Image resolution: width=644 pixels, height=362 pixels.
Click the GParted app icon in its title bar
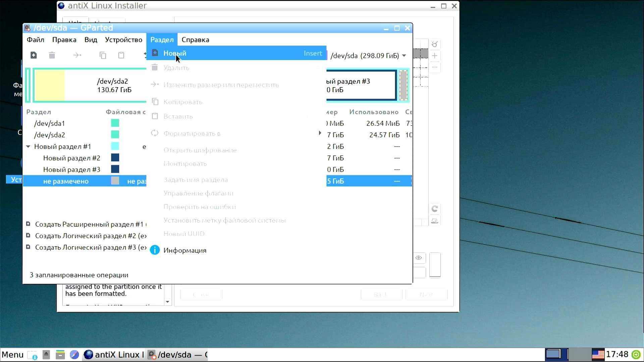click(28, 28)
